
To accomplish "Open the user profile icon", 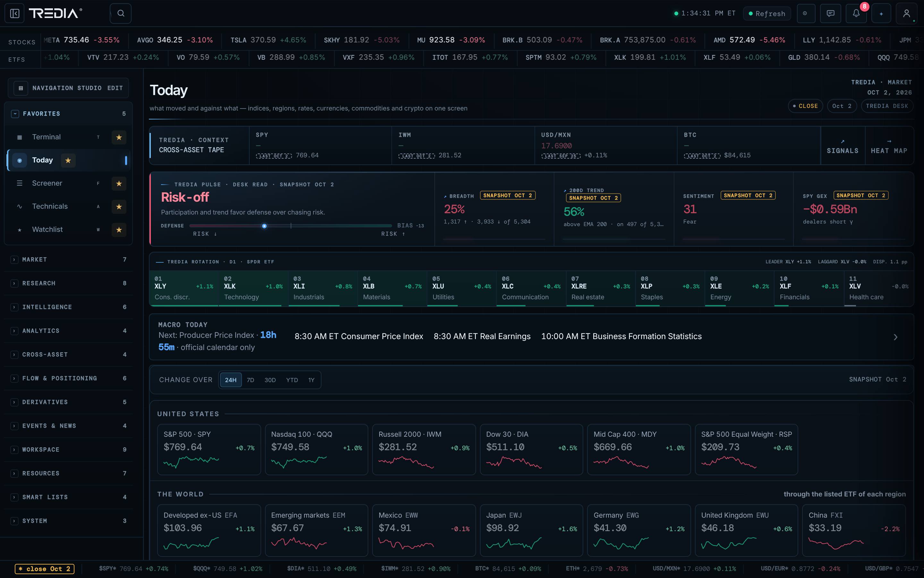I will point(906,13).
